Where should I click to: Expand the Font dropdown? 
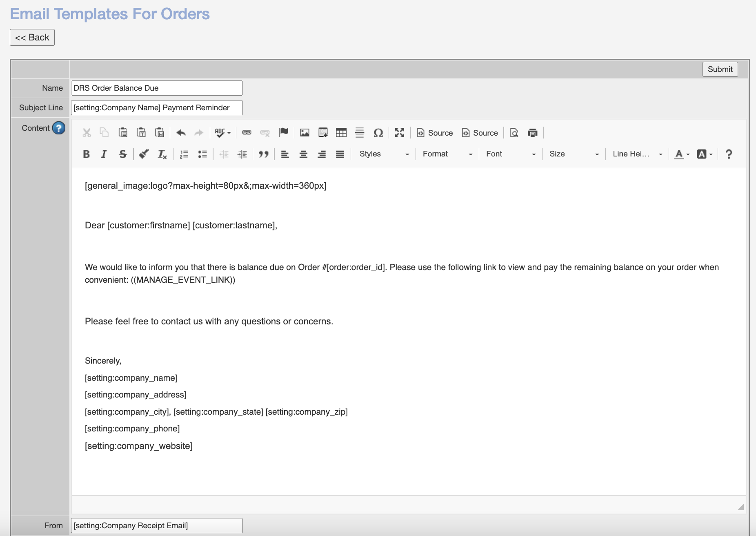(510, 154)
